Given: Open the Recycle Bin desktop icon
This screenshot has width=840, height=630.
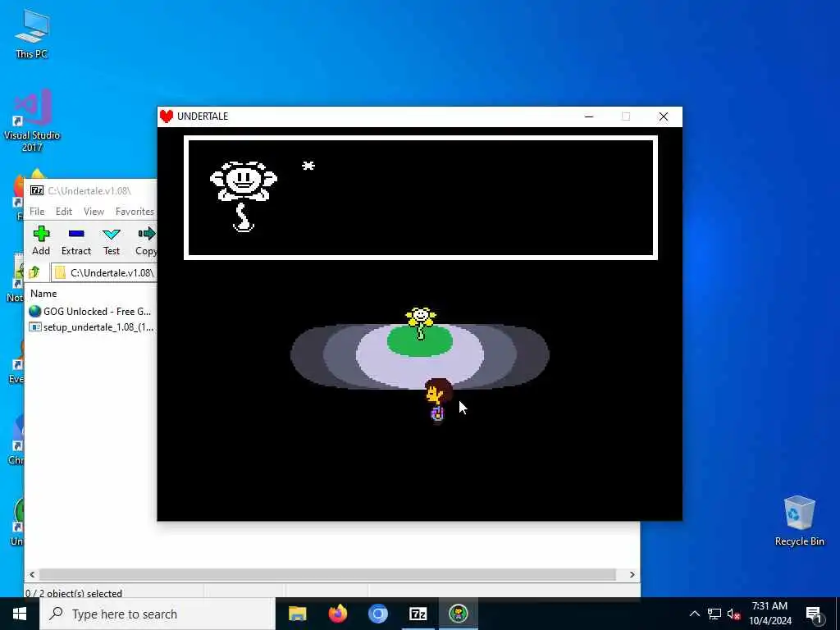Looking at the screenshot, I should [x=799, y=521].
